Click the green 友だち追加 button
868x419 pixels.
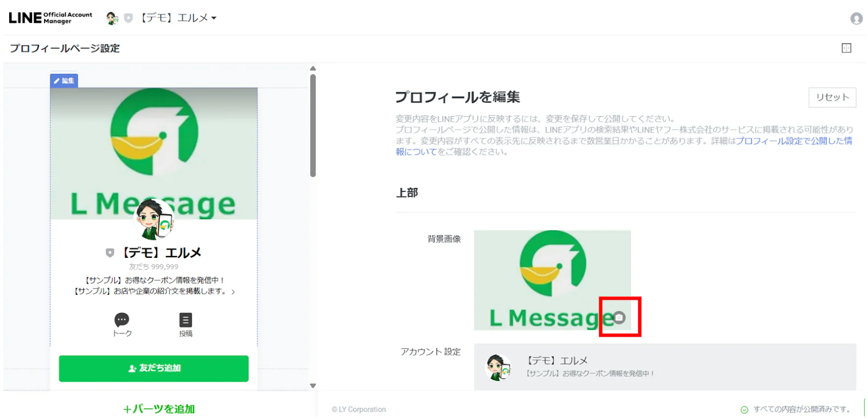[x=154, y=368]
